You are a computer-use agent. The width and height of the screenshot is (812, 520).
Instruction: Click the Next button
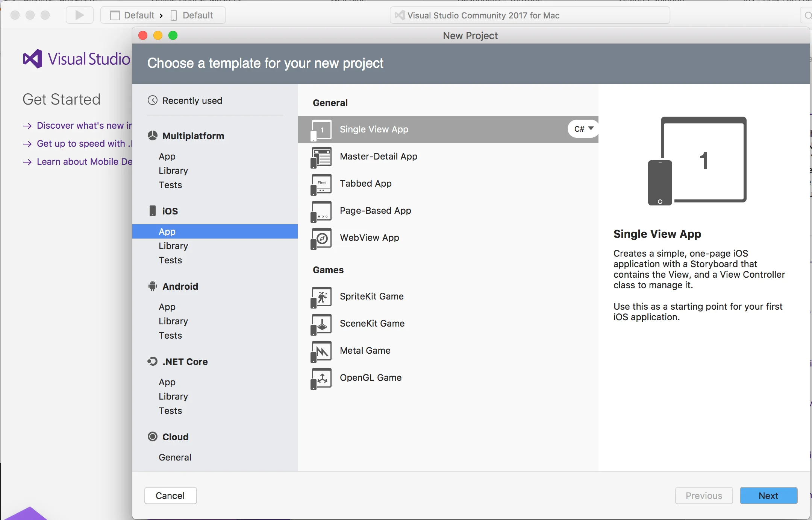(768, 496)
